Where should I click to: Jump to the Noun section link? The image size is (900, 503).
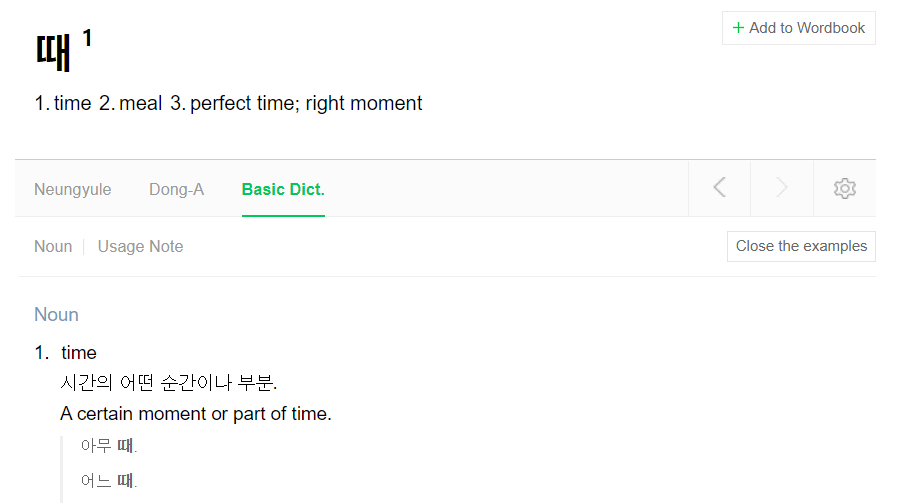(x=53, y=246)
